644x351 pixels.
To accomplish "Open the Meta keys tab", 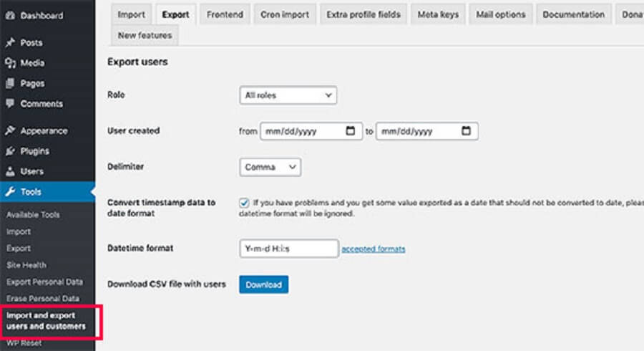I will click(x=438, y=14).
